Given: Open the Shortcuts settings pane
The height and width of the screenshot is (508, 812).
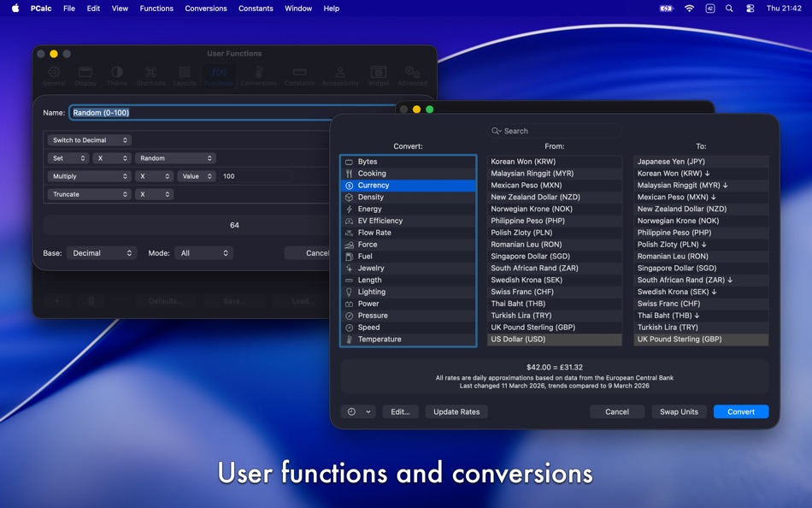Looking at the screenshot, I should pyautogui.click(x=151, y=75).
